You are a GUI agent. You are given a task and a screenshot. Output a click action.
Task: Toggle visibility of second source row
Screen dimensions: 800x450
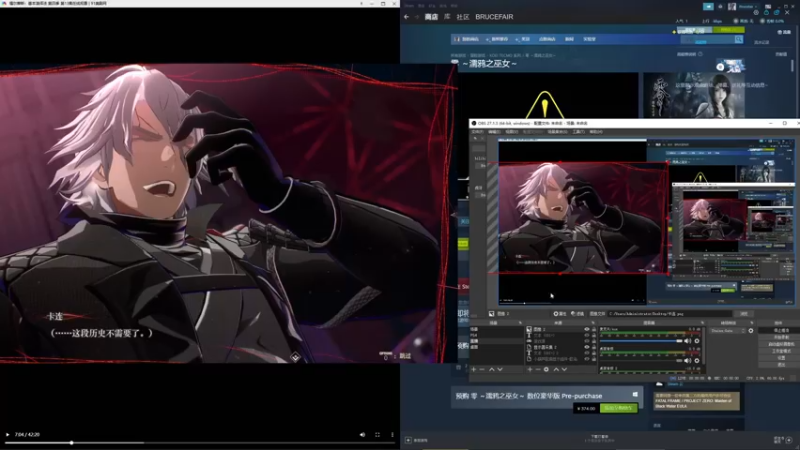[x=587, y=335]
